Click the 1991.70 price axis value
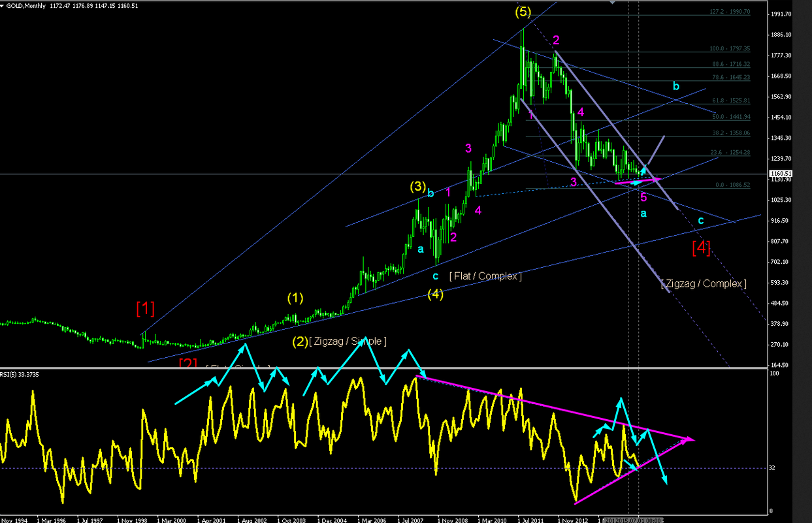The image size is (812, 523). click(781, 14)
